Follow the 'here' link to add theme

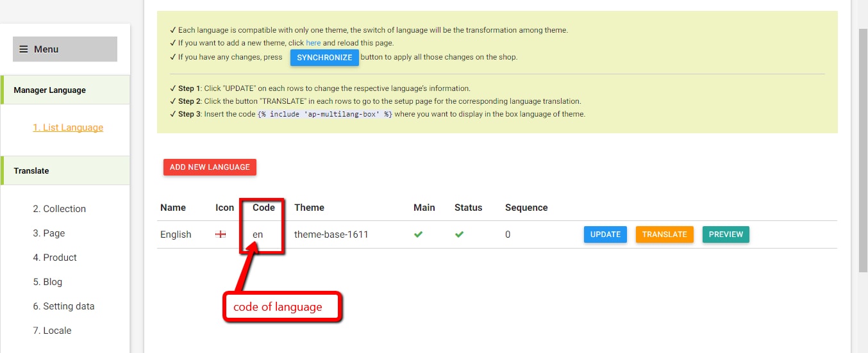[x=313, y=43]
